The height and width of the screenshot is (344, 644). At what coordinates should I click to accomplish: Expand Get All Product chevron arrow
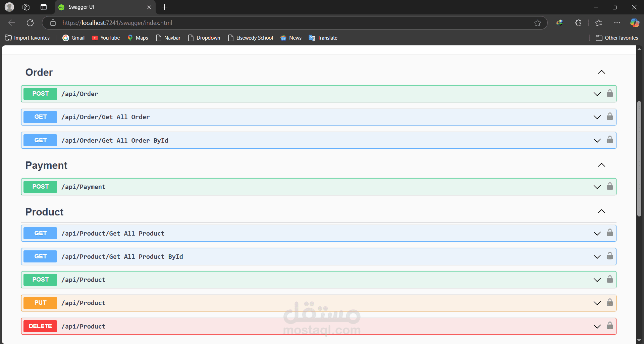point(597,234)
